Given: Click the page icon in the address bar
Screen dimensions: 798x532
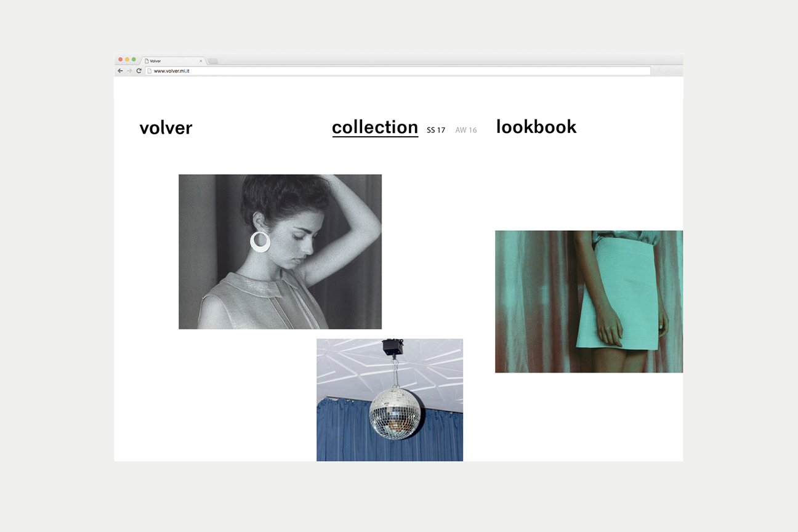Looking at the screenshot, I should coord(150,71).
